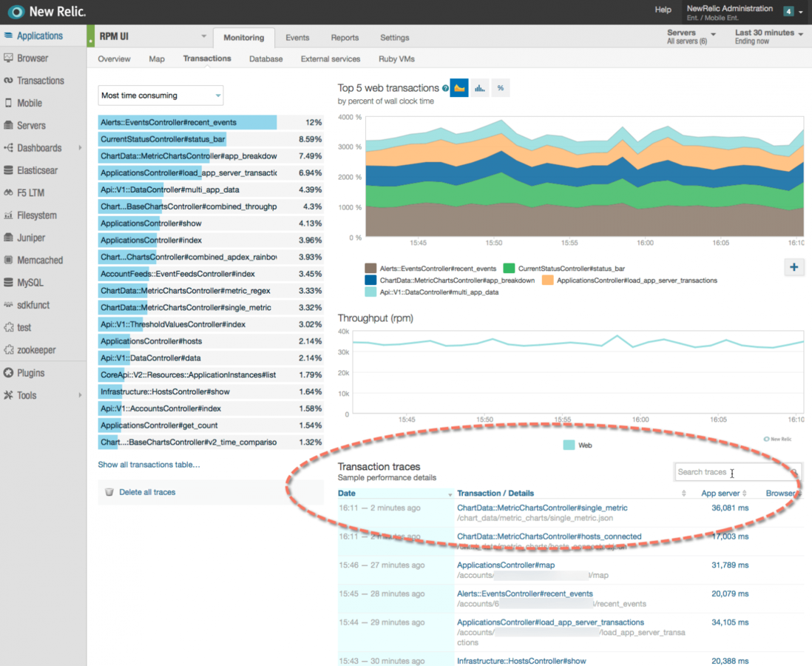Open the Database subtab
Image resolution: width=812 pixels, height=666 pixels.
click(x=265, y=58)
